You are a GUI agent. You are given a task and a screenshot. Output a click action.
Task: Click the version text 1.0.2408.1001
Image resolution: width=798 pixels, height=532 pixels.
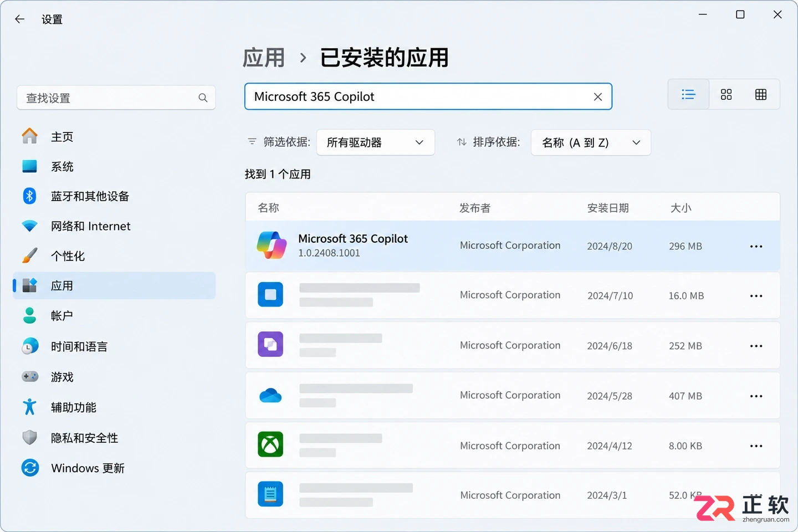point(329,253)
